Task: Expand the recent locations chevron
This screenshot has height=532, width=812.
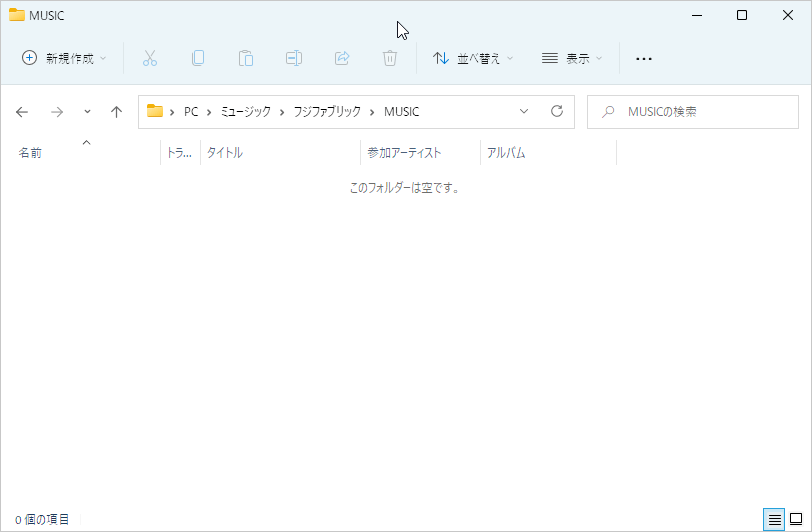Action: click(88, 112)
